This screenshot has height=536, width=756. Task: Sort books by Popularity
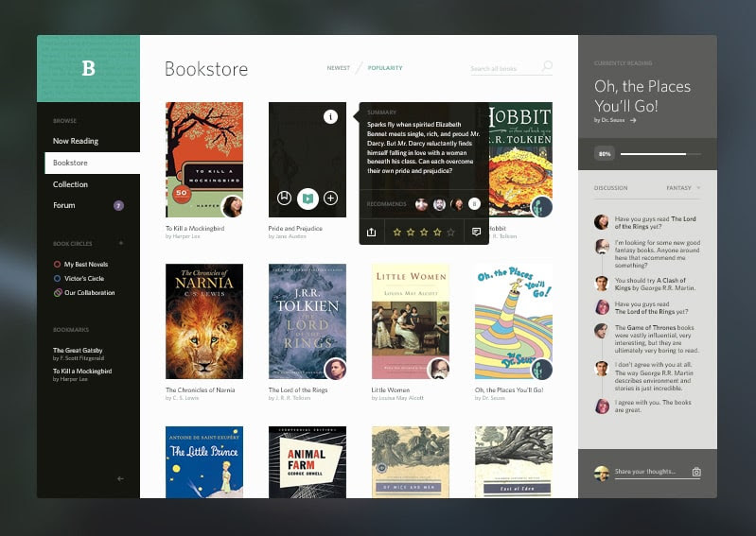coord(385,68)
